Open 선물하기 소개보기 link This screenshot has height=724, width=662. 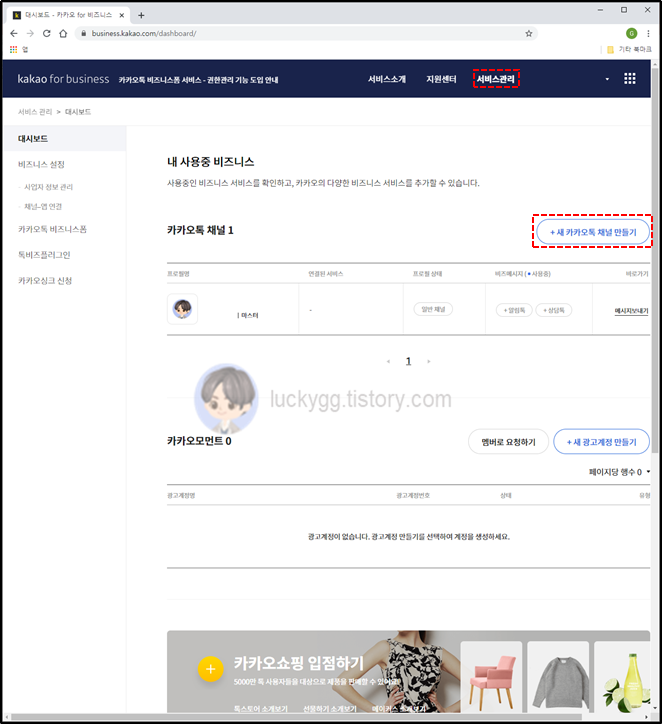tap(330, 708)
